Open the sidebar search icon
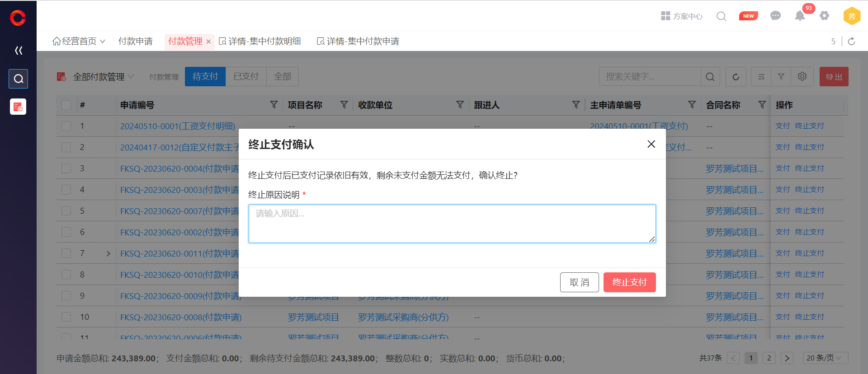The width and height of the screenshot is (868, 374). (x=19, y=79)
